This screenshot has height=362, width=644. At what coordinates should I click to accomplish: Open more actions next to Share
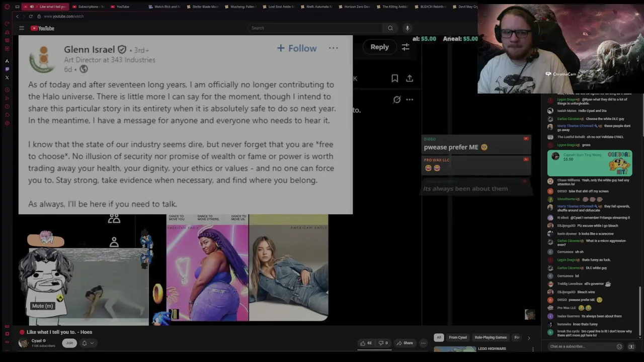(x=423, y=343)
